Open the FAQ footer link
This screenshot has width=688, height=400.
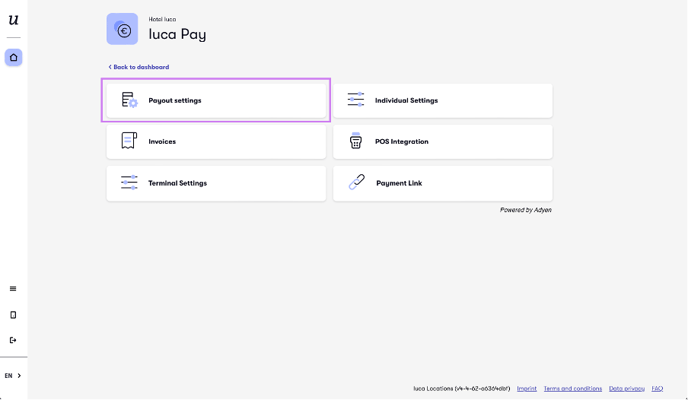(657, 389)
